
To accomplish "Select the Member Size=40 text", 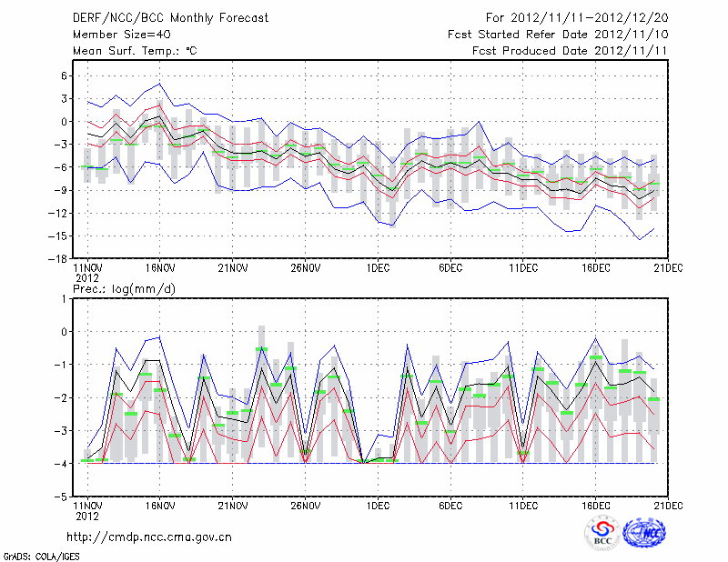I will pyautogui.click(x=115, y=34).
